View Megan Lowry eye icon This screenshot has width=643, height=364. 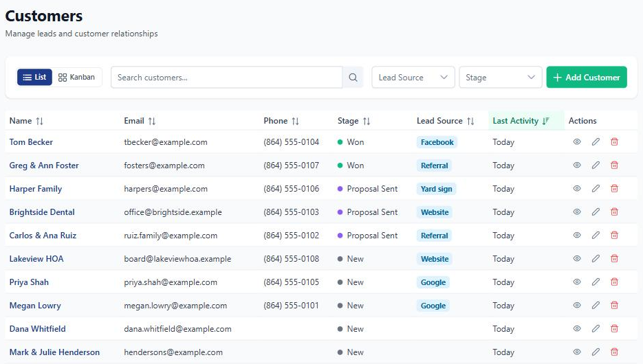point(577,305)
